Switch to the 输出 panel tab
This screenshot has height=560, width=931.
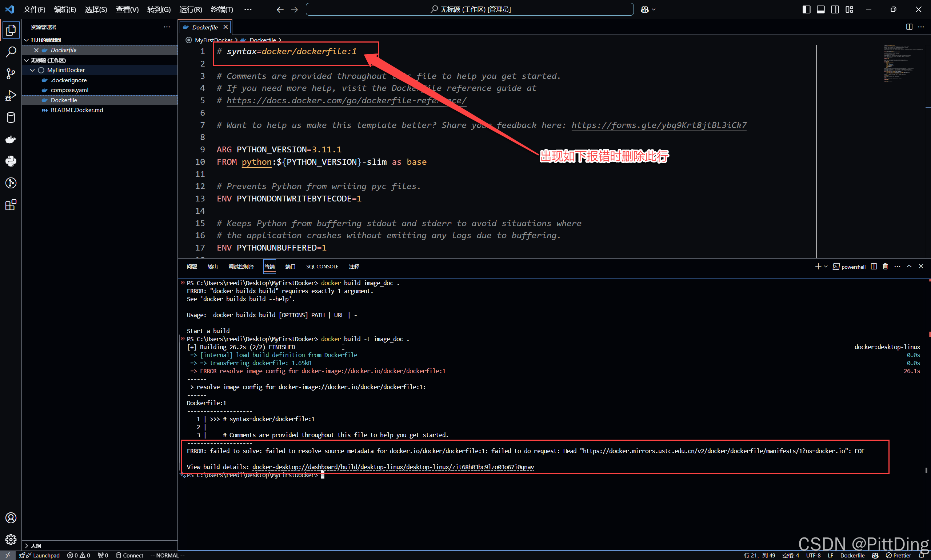click(212, 267)
